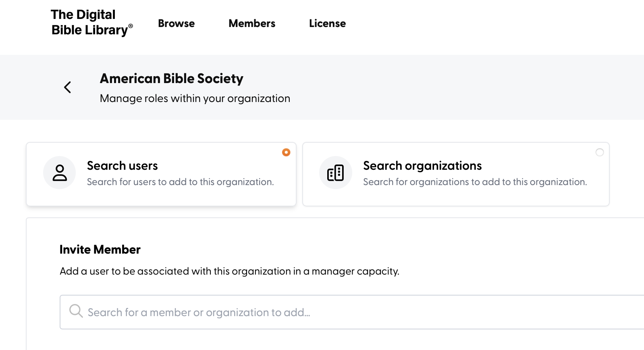Click 'Manage roles within your organization' text

coord(195,98)
